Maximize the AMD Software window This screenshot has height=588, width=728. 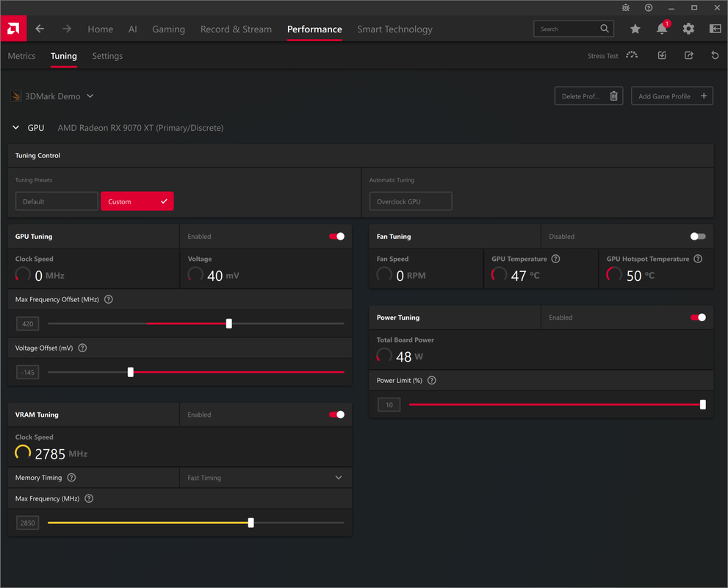(x=694, y=8)
